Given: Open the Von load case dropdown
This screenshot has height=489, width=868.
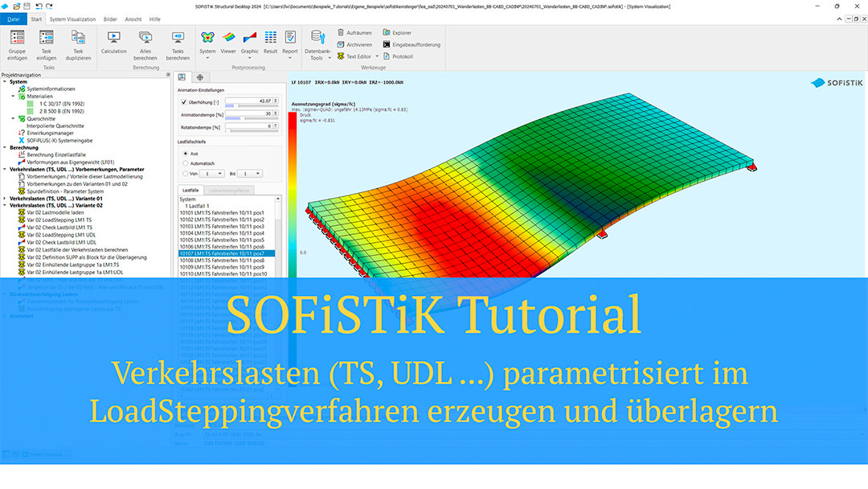Looking at the screenshot, I should [212, 173].
